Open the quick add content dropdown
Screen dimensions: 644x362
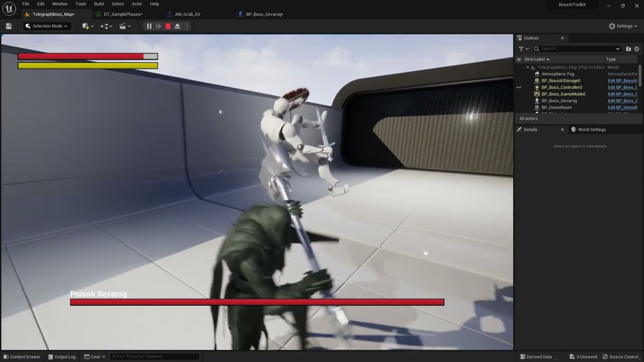[88, 26]
